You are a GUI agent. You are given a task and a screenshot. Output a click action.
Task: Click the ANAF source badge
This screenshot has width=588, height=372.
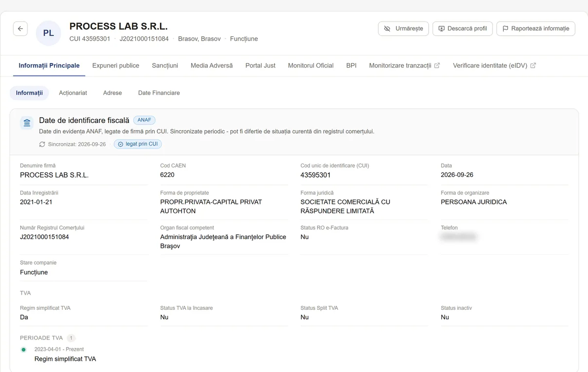click(x=144, y=120)
